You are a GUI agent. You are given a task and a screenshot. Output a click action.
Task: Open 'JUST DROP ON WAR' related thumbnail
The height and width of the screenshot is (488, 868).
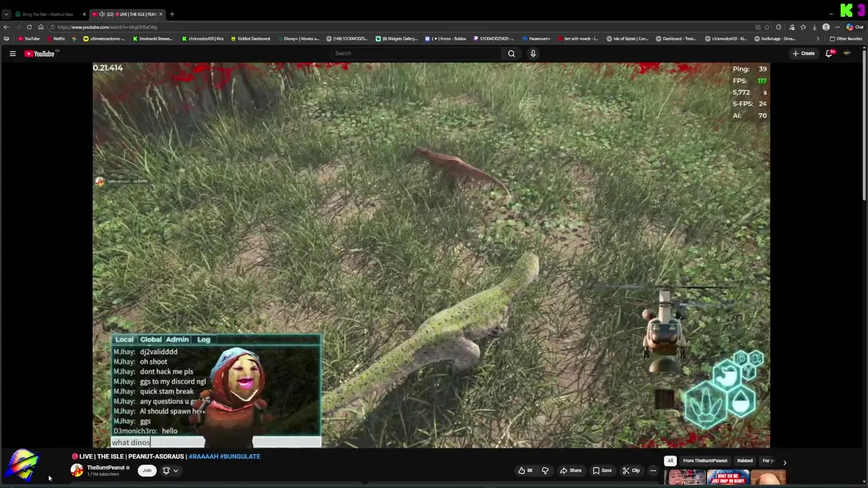coord(728,478)
